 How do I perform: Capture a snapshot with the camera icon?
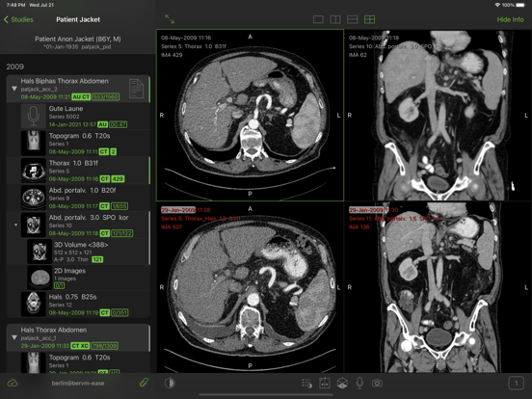[x=377, y=383]
